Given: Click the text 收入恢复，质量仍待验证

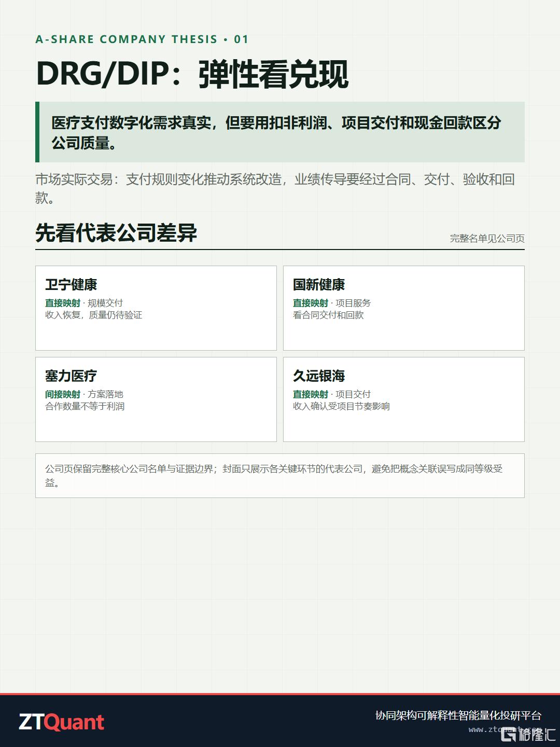Looking at the screenshot, I should coord(94,315).
